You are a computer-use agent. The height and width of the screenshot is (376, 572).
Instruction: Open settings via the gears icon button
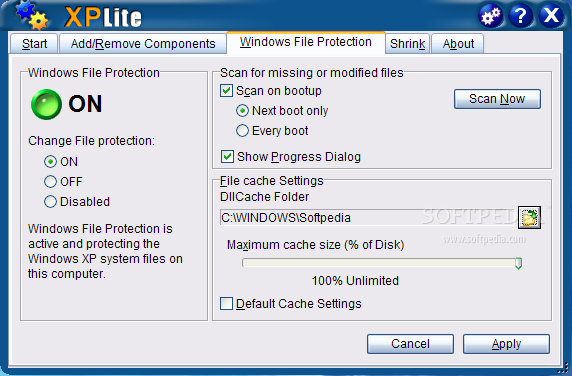(x=491, y=16)
